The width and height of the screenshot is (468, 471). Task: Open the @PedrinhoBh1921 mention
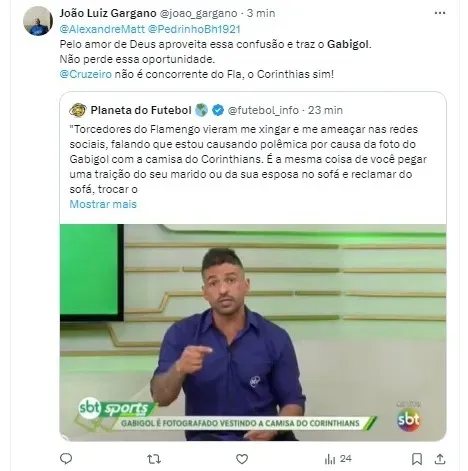(x=194, y=29)
